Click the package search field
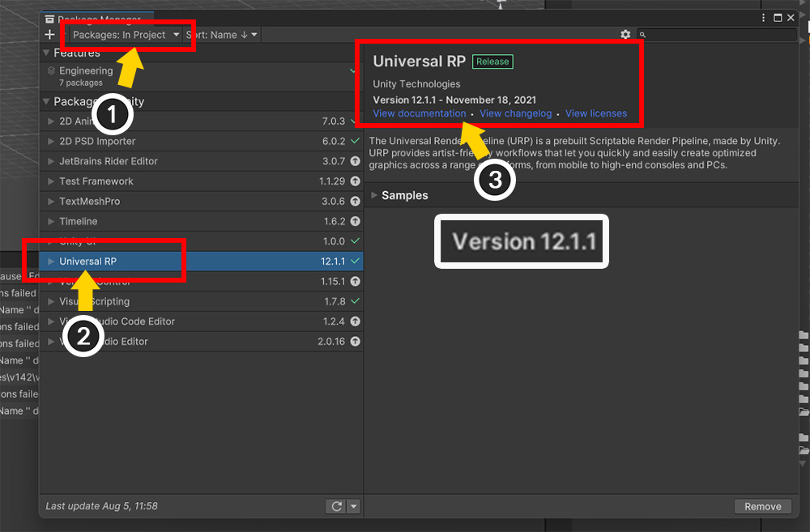810x532 pixels. [717, 35]
